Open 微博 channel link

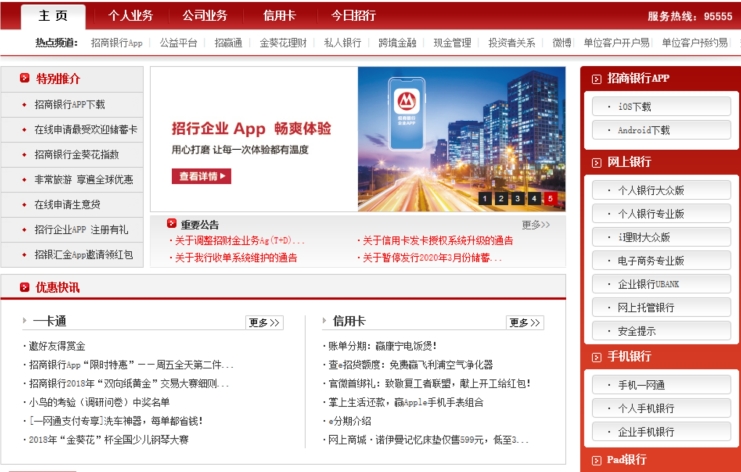[x=562, y=43]
